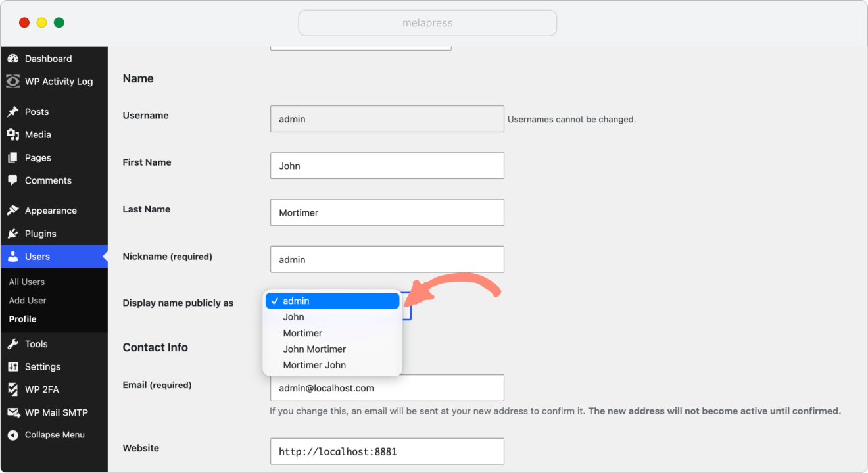Click the Pages icon in sidebar

[x=12, y=158]
